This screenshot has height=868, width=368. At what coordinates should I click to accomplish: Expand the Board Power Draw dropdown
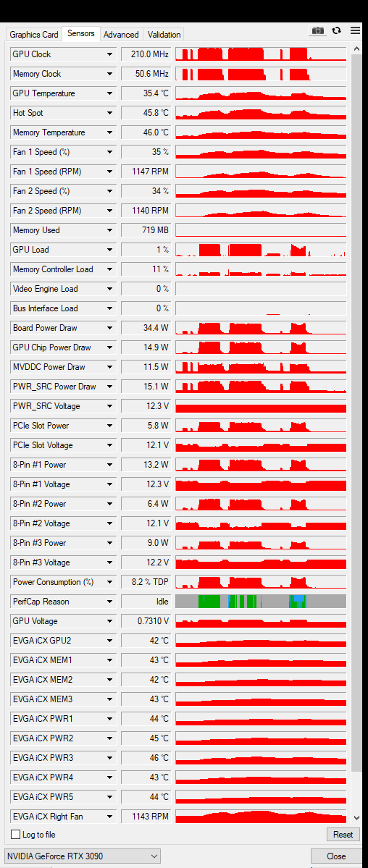pyautogui.click(x=109, y=328)
